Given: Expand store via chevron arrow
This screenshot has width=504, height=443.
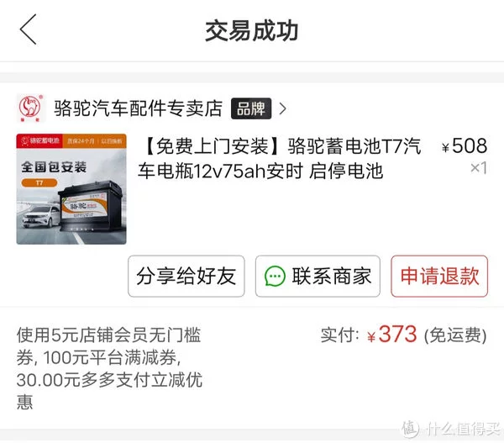Looking at the screenshot, I should click(282, 108).
